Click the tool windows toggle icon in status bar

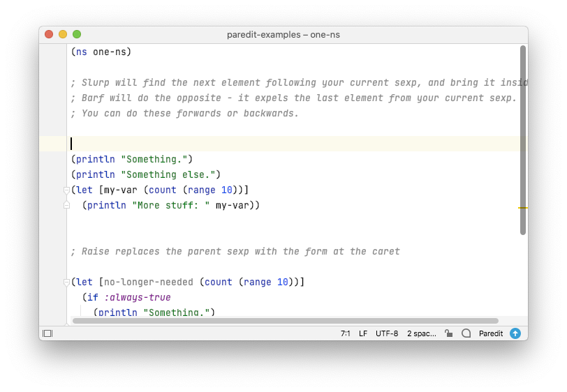(x=47, y=333)
